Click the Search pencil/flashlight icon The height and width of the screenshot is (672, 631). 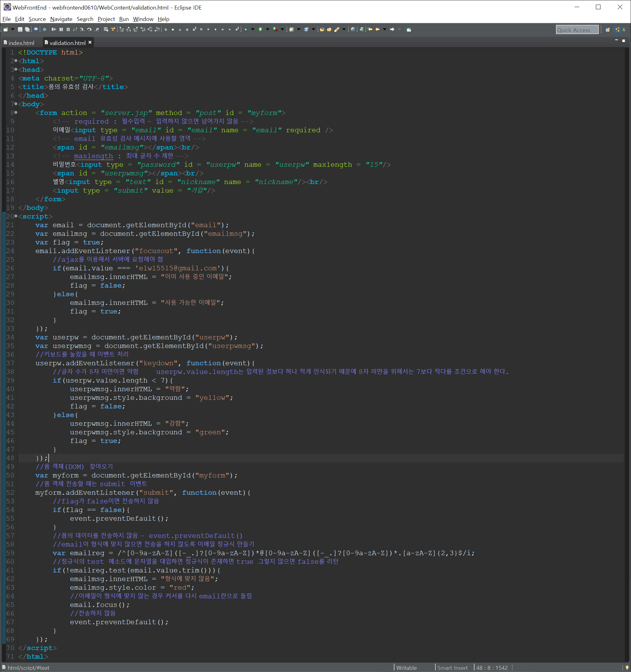point(337,29)
